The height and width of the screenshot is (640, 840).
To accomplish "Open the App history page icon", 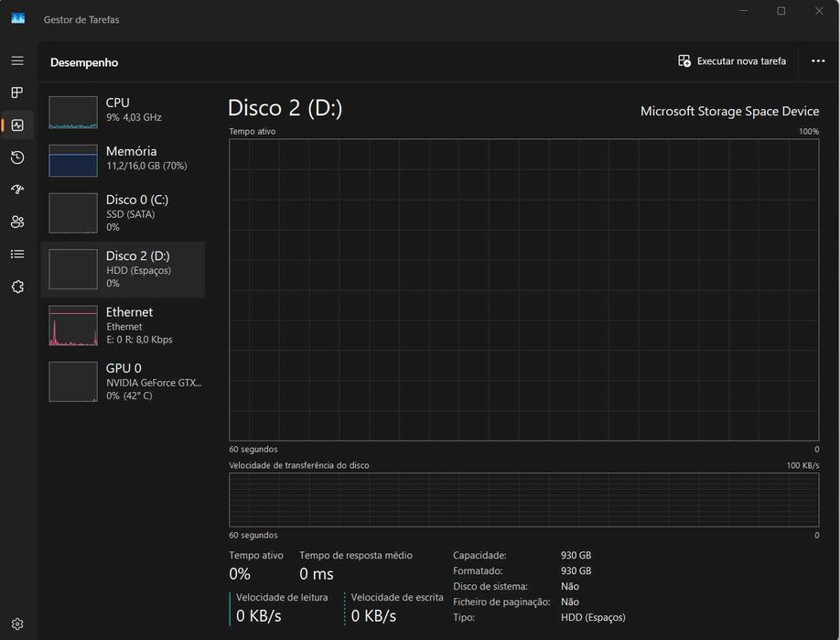I will 17,157.
